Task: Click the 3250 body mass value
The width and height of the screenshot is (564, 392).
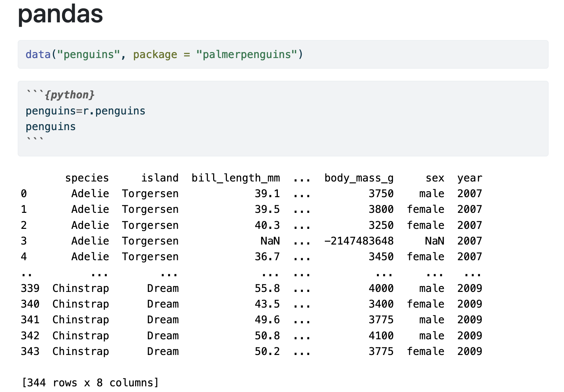Action: [x=381, y=225]
